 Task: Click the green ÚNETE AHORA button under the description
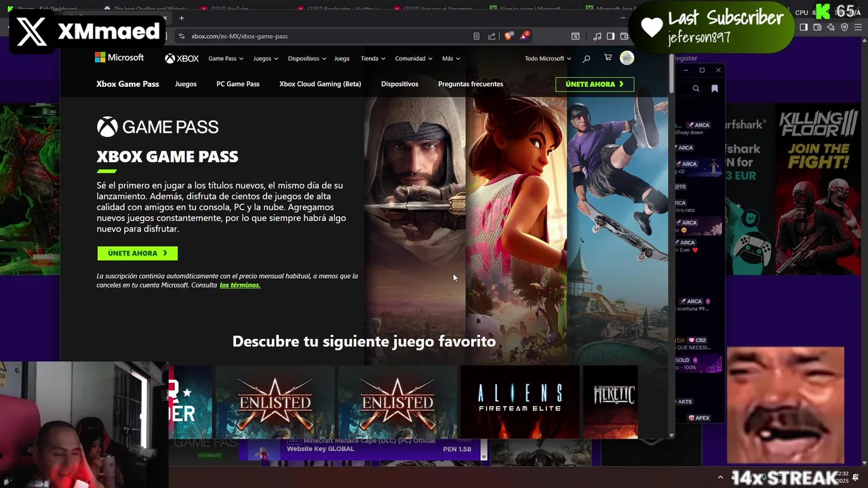(x=138, y=253)
